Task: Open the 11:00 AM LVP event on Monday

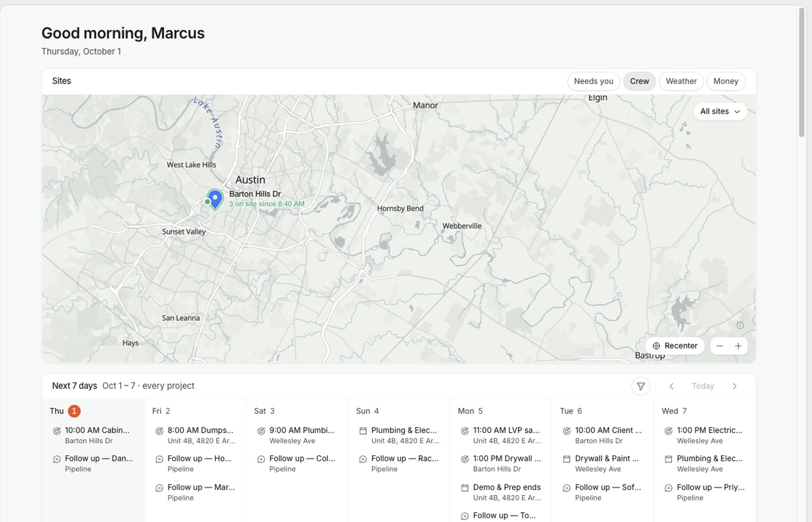Action: pos(501,435)
